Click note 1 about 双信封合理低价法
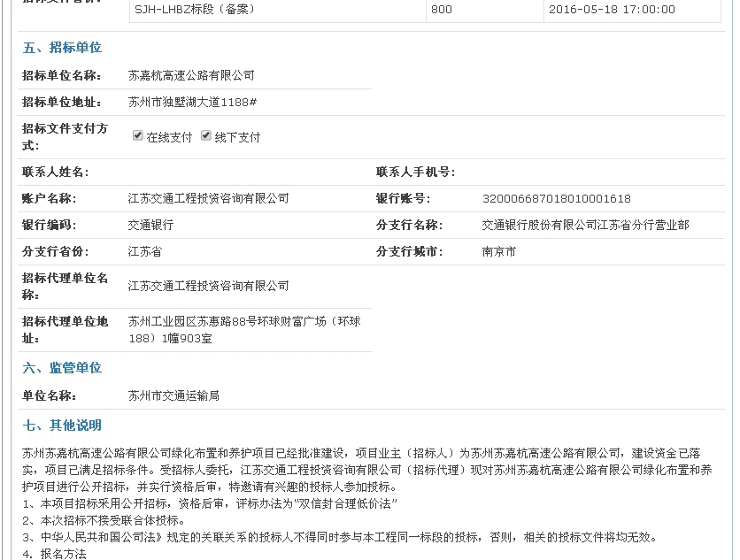 210,504
